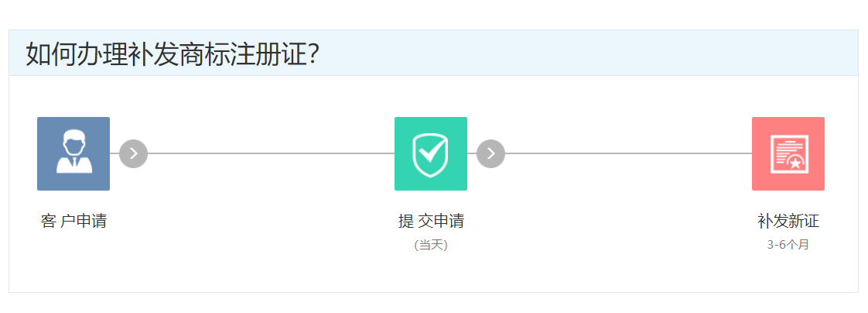Select the 补发新证 step label
The image size is (868, 313).
[788, 221]
